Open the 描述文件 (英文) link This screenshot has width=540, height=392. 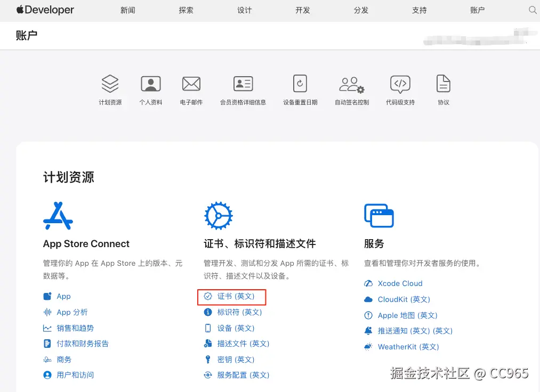244,344
